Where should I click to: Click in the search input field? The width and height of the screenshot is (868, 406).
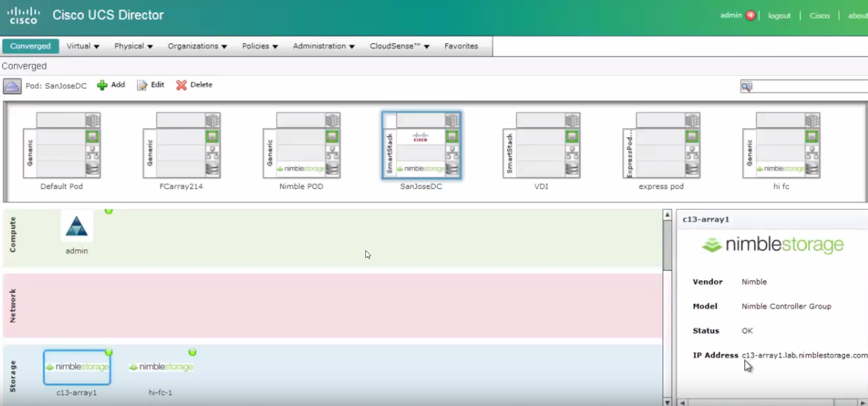click(x=809, y=86)
